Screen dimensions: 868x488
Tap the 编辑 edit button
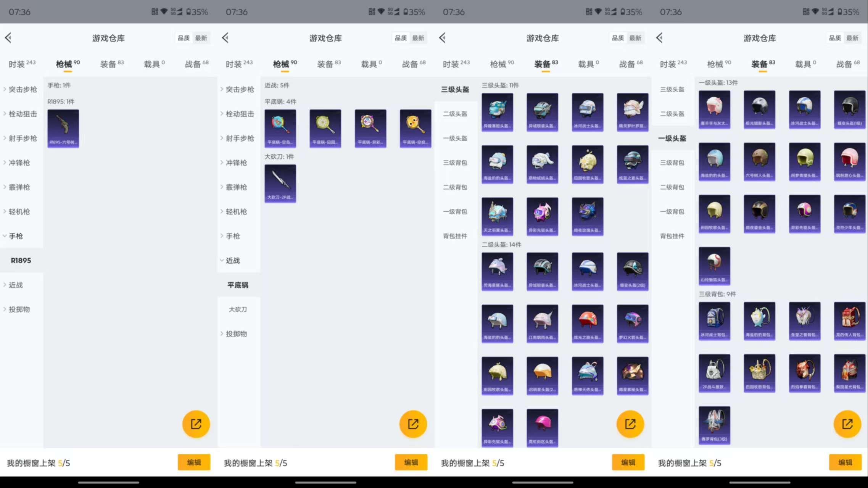(194, 462)
